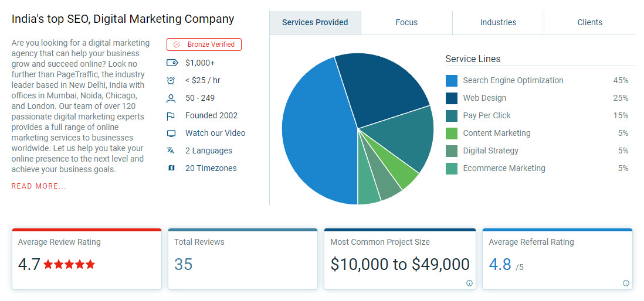Open the Watch our Video link
The width and height of the screenshot is (644, 301).
(x=215, y=133)
